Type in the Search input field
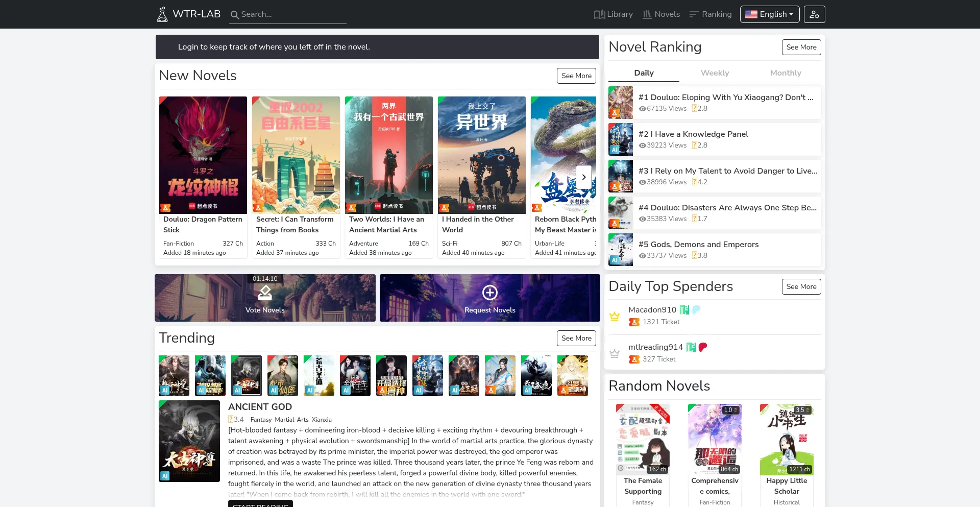The height and width of the screenshot is (507, 980). (x=292, y=14)
